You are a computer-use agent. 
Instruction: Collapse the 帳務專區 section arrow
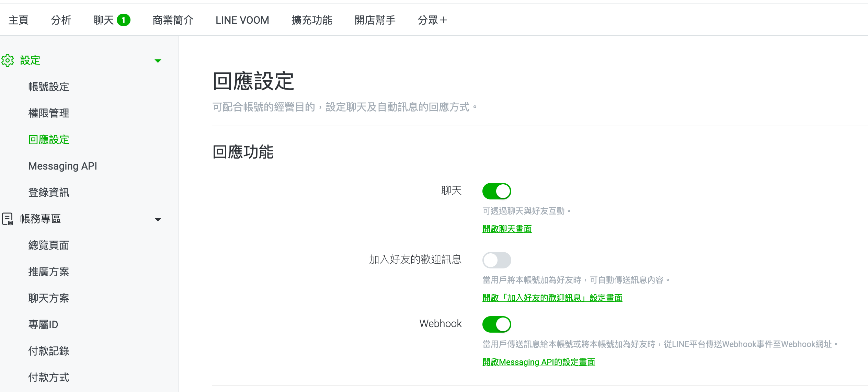(x=158, y=220)
